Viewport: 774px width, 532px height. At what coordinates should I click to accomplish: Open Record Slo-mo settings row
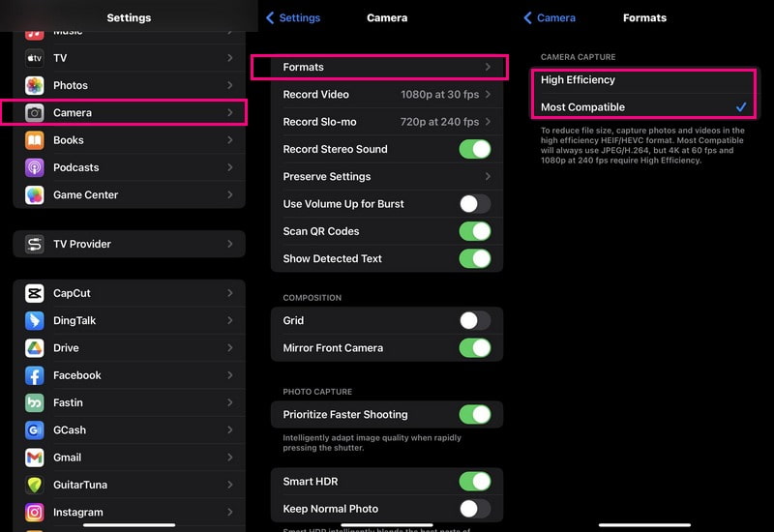coord(386,122)
